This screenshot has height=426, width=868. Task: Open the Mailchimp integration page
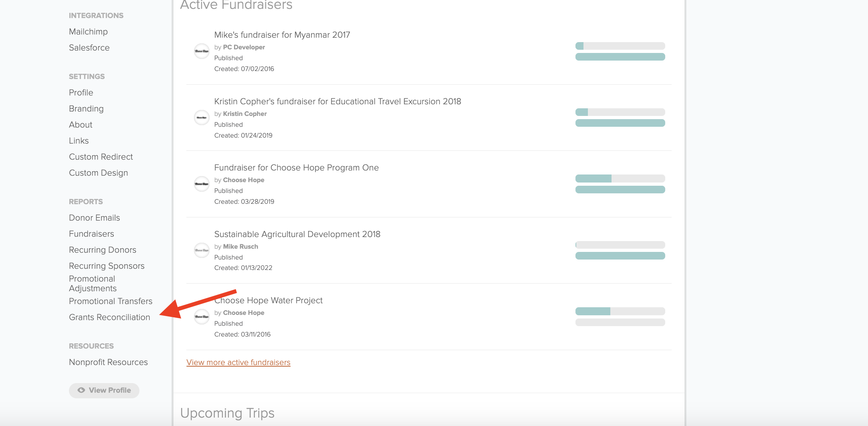coord(88,32)
